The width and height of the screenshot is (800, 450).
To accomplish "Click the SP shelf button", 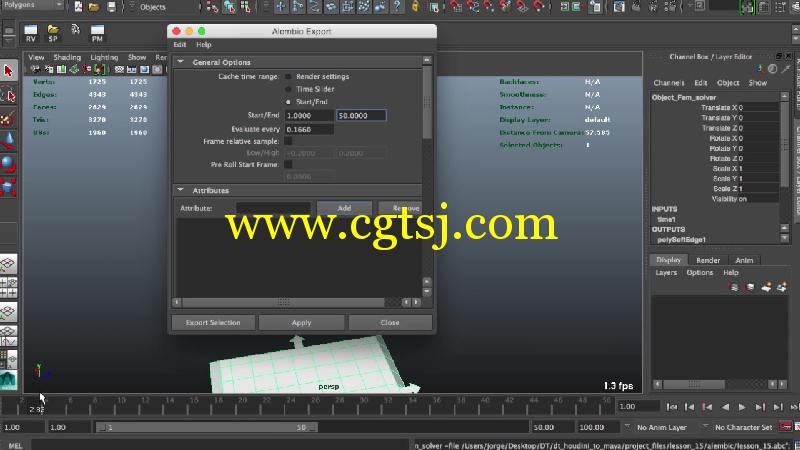I will (53, 34).
